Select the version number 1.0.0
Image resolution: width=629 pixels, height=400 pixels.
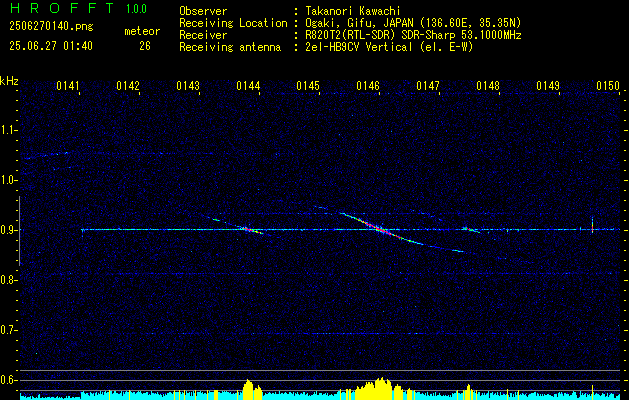[x=136, y=9]
